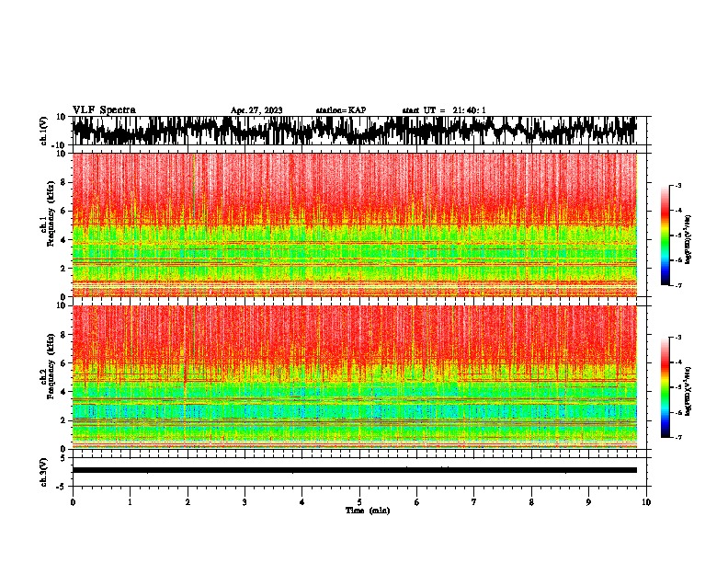
Task: Click the ch.1 'Frequency (kHz)' axis label
Action: point(51,213)
